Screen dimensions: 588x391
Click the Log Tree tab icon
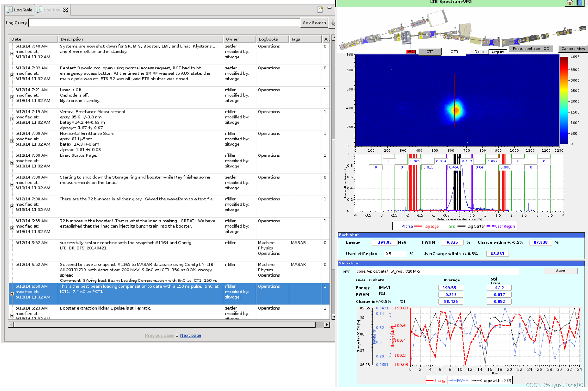point(39,9)
